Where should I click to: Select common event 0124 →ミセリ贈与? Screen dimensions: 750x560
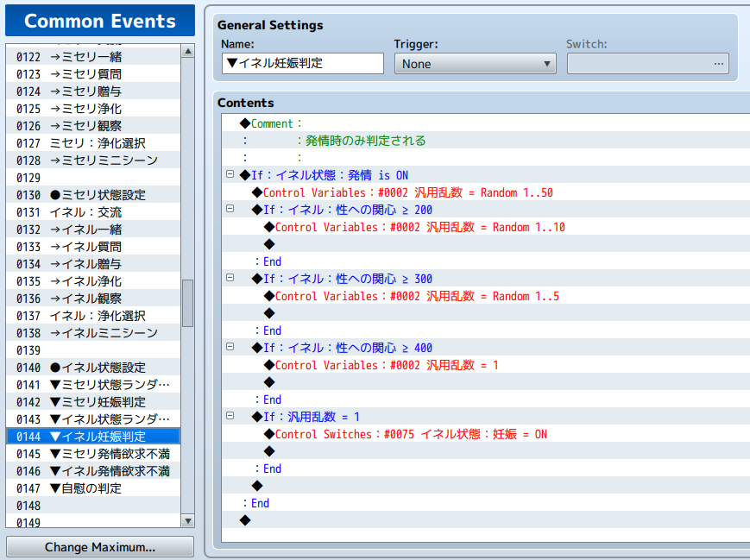pyautogui.click(x=93, y=91)
